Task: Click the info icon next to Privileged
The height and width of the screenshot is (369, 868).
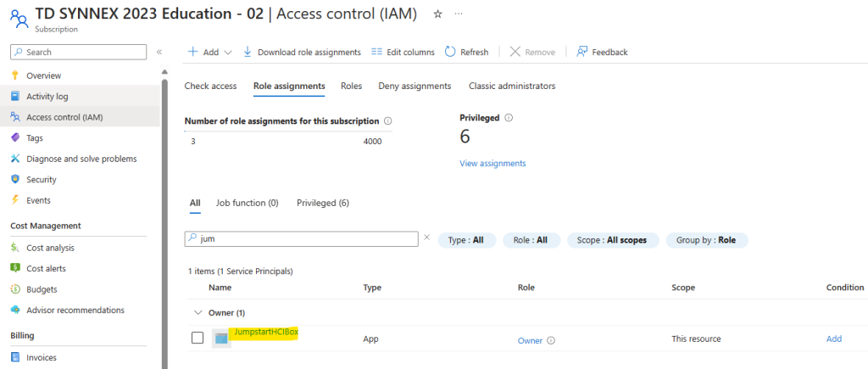Action: click(509, 117)
